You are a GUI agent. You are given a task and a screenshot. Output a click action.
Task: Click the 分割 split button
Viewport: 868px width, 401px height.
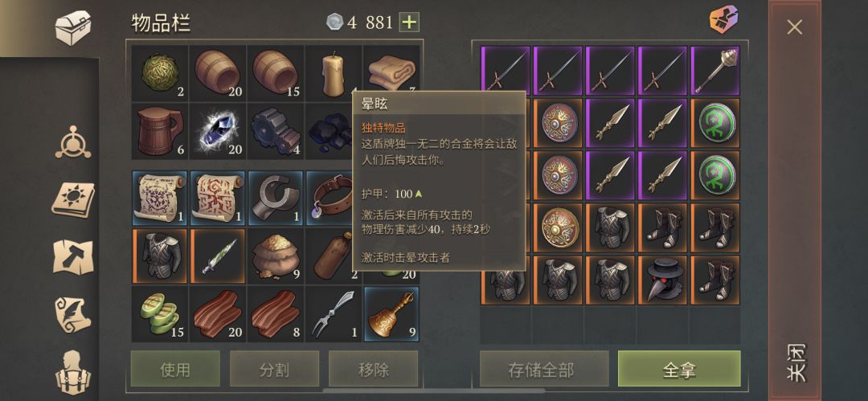[274, 369]
